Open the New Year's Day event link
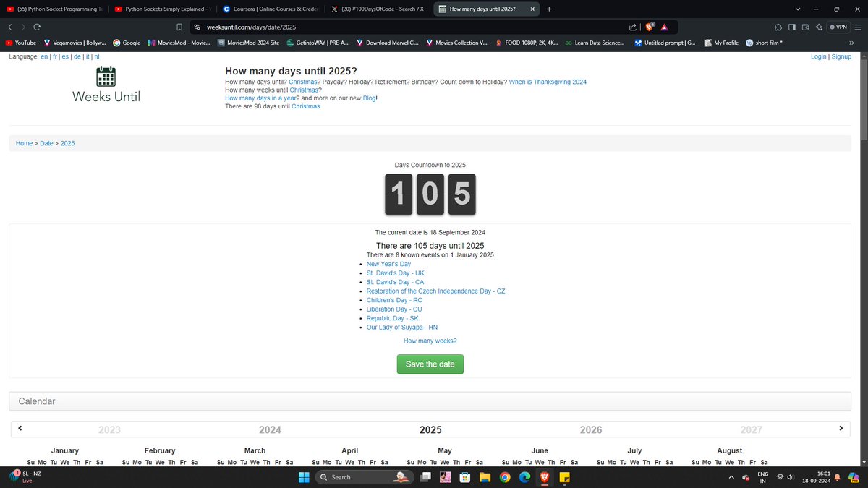Viewport: 868px width, 488px height. click(388, 264)
